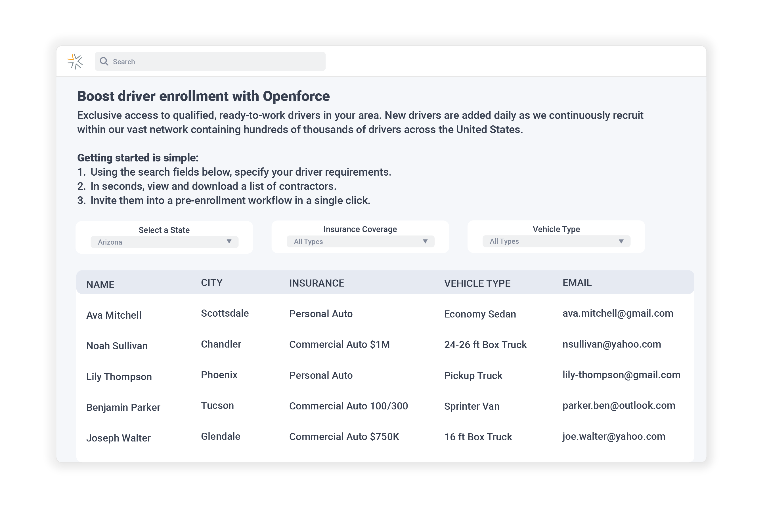Select Benjamin Parker in the table
This screenshot has height=532, width=769.
coord(123,407)
